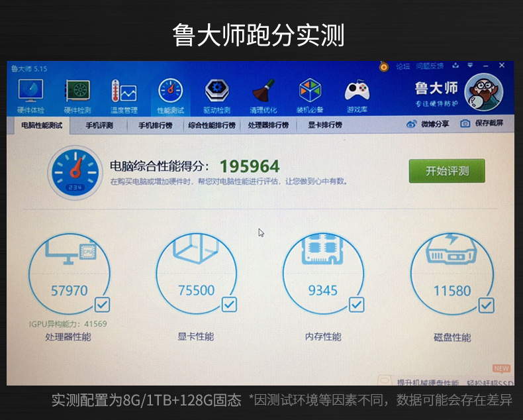Close the 鲁大师 window
The image size is (523, 420).
502,66
